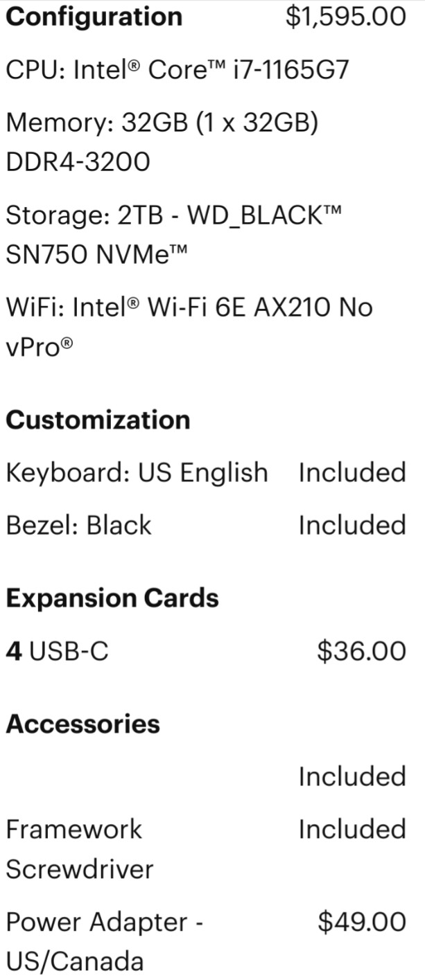Select the Memory 32GB DDR4-3200 line
The width and height of the screenshot is (425, 980).
[x=162, y=143]
